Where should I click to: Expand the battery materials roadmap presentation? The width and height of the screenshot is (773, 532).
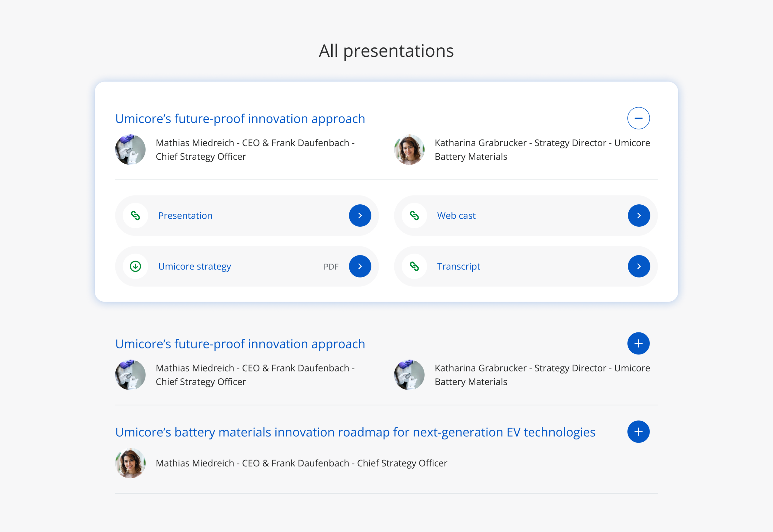(x=638, y=432)
